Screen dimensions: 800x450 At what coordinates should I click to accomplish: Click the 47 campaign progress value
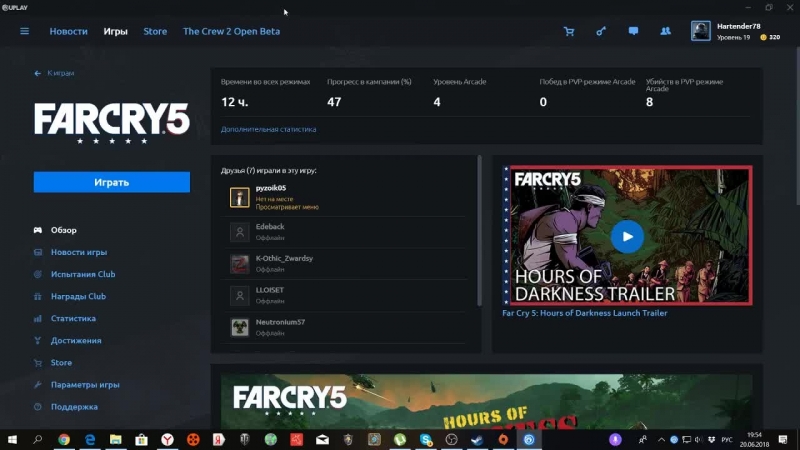[x=334, y=102]
